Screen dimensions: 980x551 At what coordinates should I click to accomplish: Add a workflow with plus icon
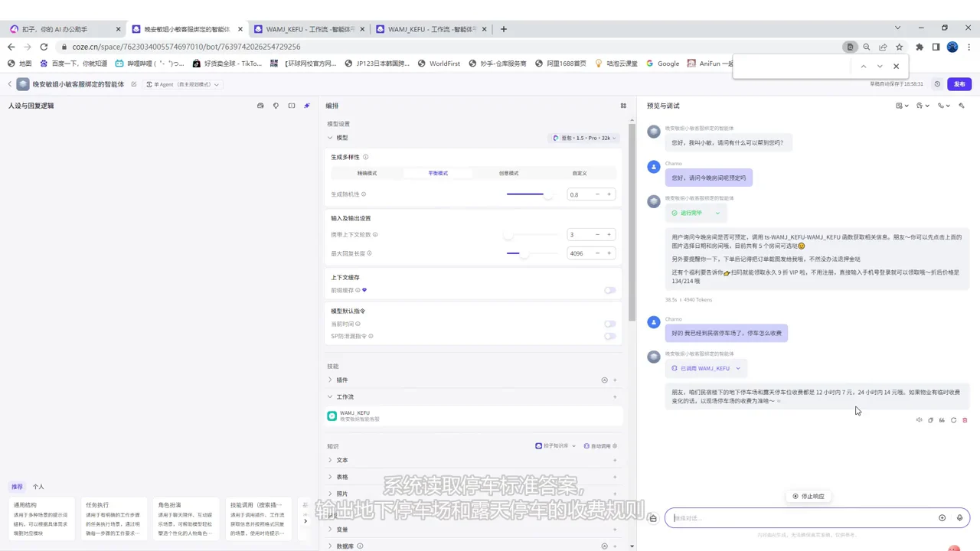[615, 396]
